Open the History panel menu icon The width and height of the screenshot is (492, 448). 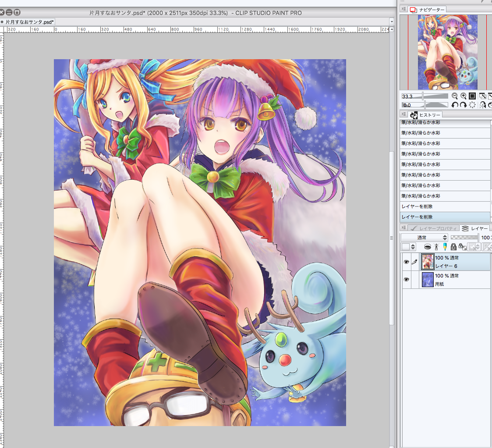tap(404, 114)
